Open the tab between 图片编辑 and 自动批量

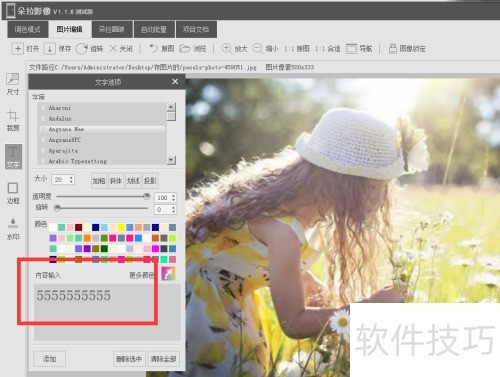click(112, 29)
